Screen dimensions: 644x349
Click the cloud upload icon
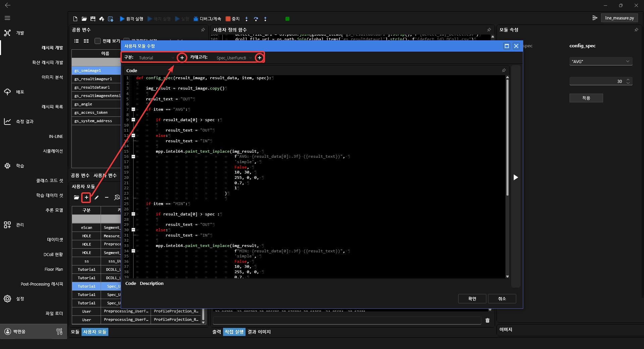click(x=102, y=19)
